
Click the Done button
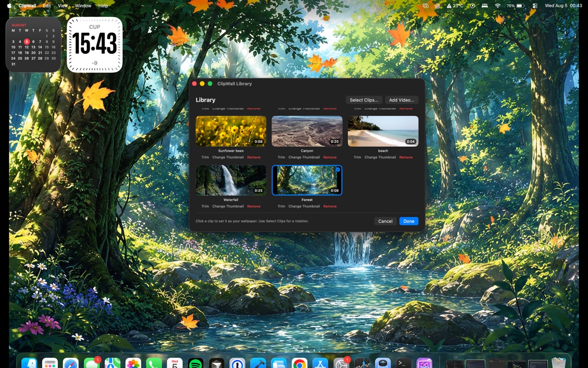[409, 221]
